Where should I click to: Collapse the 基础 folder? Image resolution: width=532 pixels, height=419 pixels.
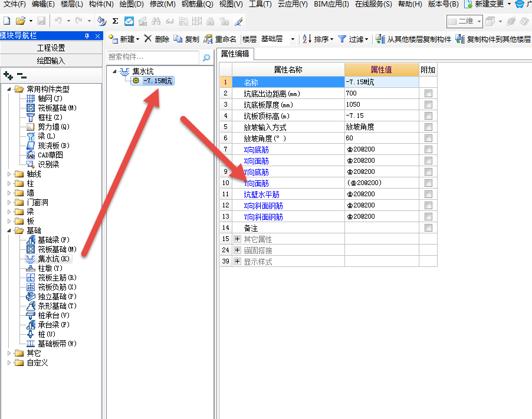click(9, 230)
